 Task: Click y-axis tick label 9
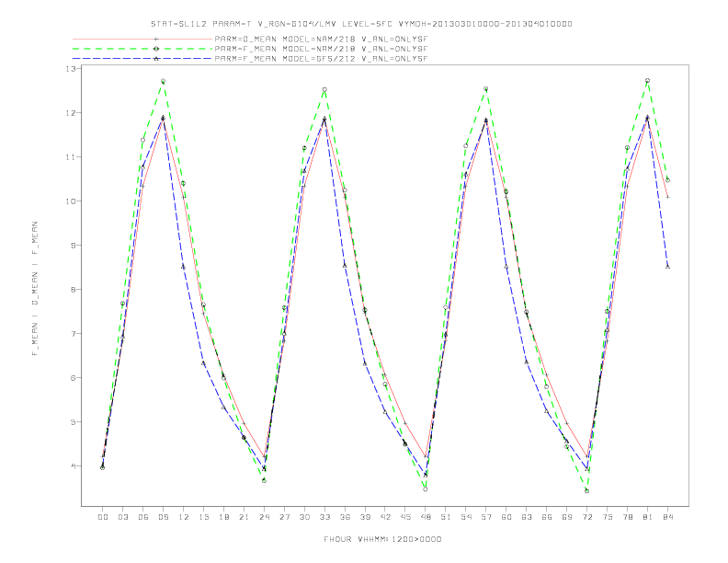(74, 246)
